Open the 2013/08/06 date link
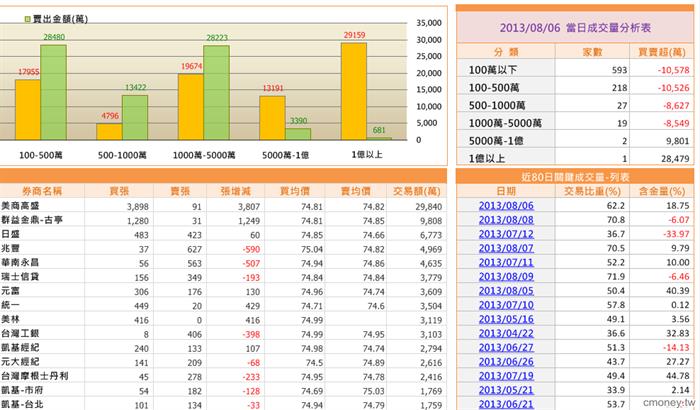The image size is (700, 410). click(506, 205)
